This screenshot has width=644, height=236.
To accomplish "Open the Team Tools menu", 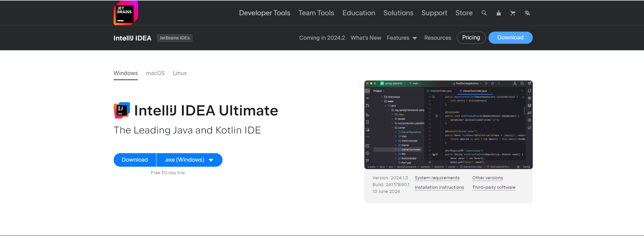I will [316, 13].
